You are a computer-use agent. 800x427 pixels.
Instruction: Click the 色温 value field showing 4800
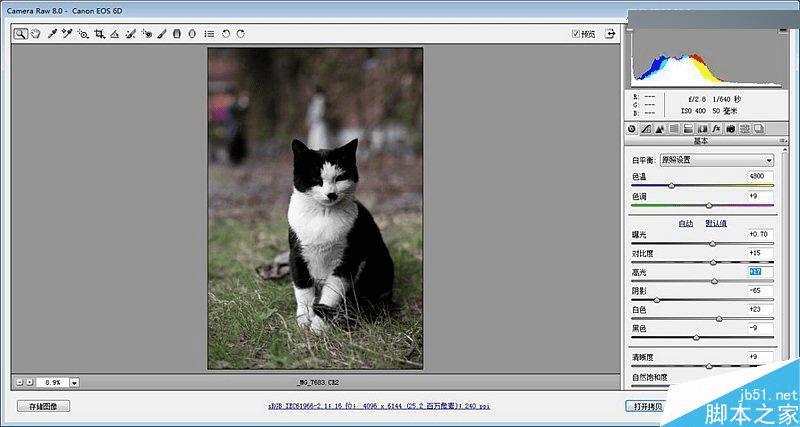(760, 176)
